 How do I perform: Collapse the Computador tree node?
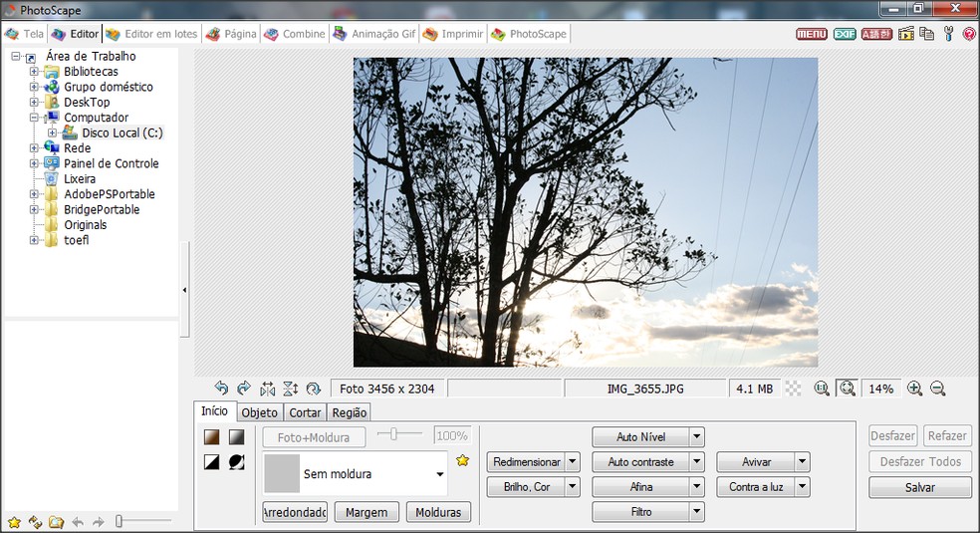[x=35, y=118]
